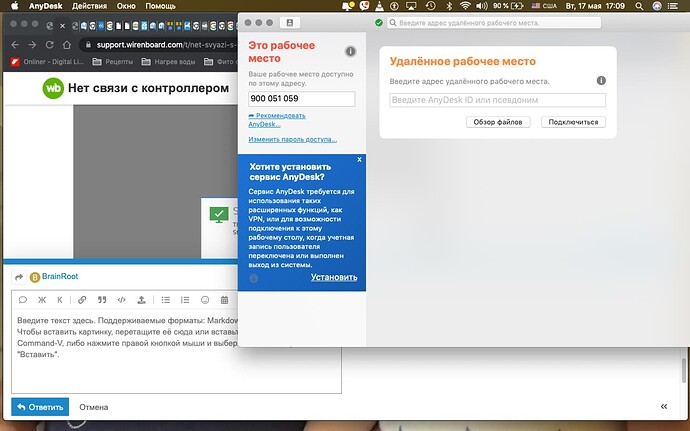
Task: Toggle italic К in editor toolbar
Action: coord(60,300)
